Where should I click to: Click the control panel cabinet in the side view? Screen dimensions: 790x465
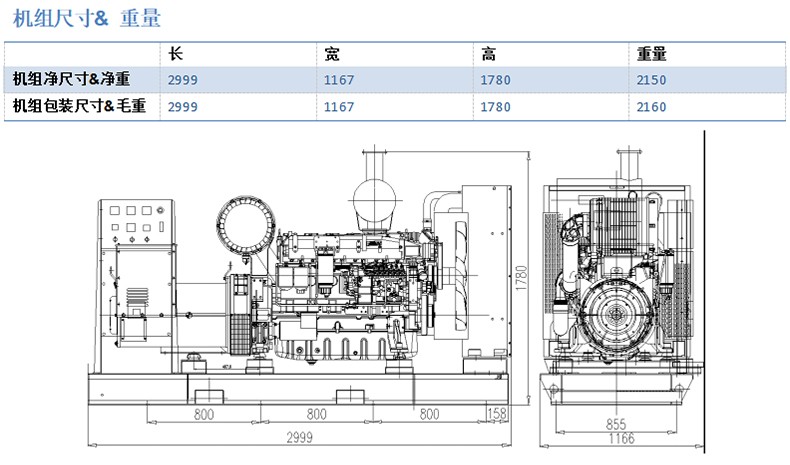[x=131, y=280]
